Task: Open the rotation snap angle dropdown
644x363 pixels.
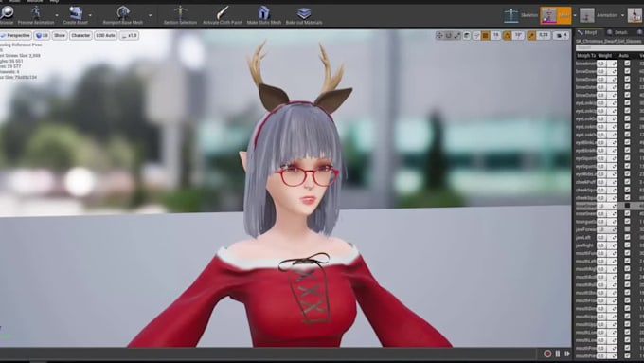Action: pyautogui.click(x=518, y=36)
